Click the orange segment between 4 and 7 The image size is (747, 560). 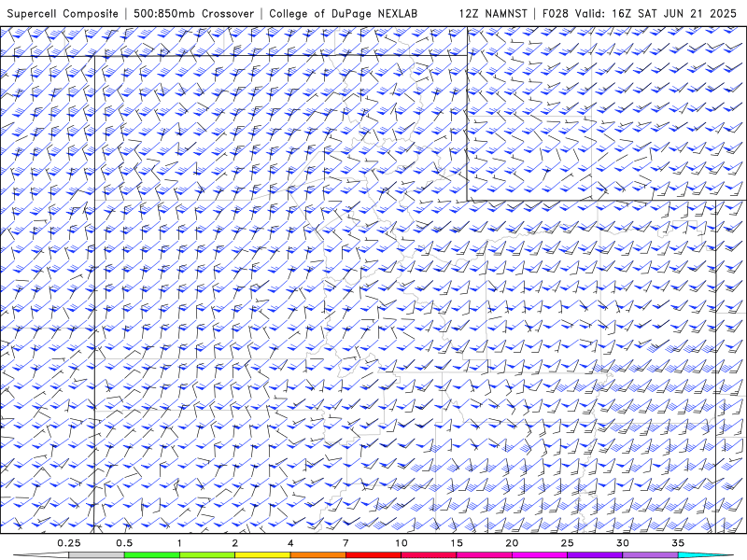tap(317, 555)
